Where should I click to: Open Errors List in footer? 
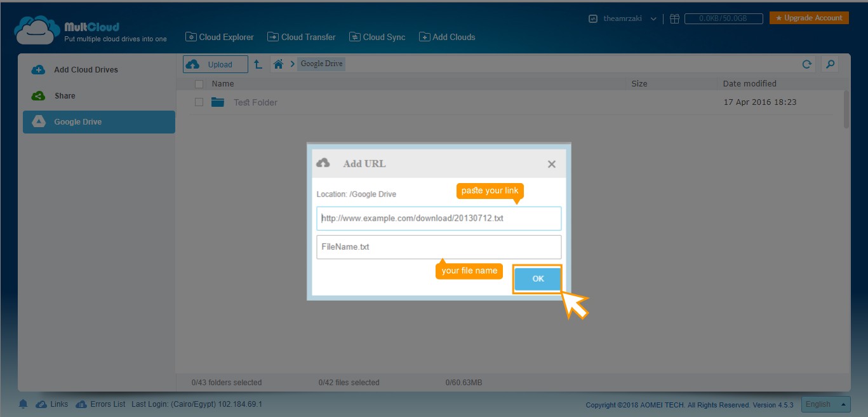coord(100,404)
